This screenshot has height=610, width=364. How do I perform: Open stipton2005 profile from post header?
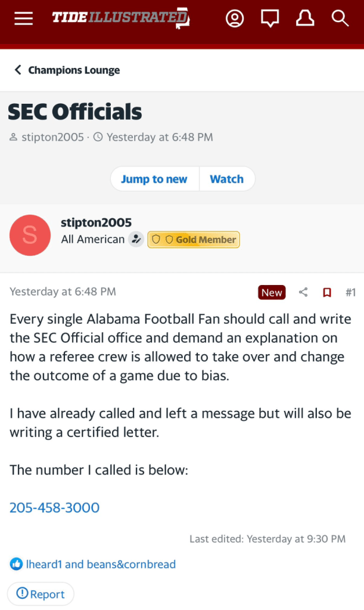coord(96,223)
